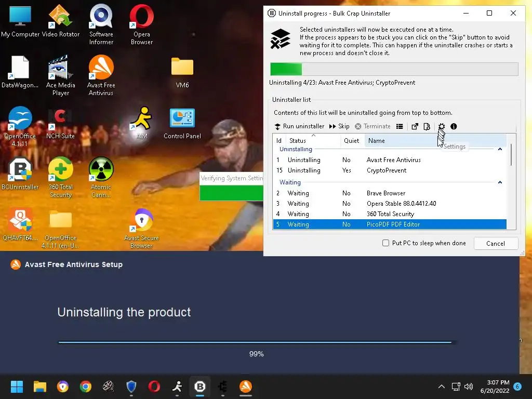This screenshot has width=532, height=399.
Task: Sort list by Name column header
Action: (435, 140)
